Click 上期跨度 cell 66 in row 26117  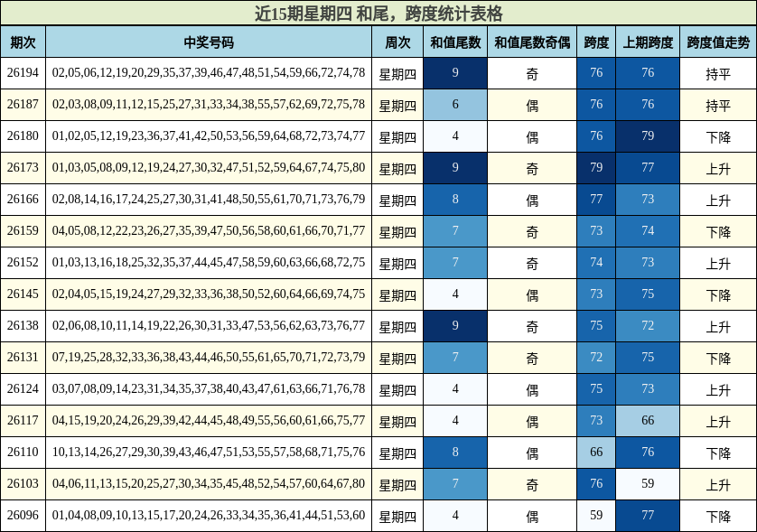coord(648,421)
